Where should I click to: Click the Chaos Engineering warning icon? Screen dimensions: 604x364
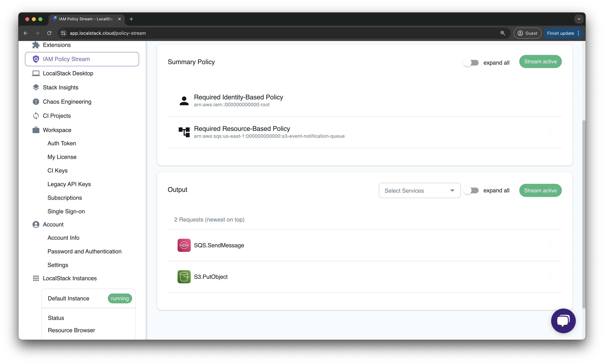tap(35, 102)
